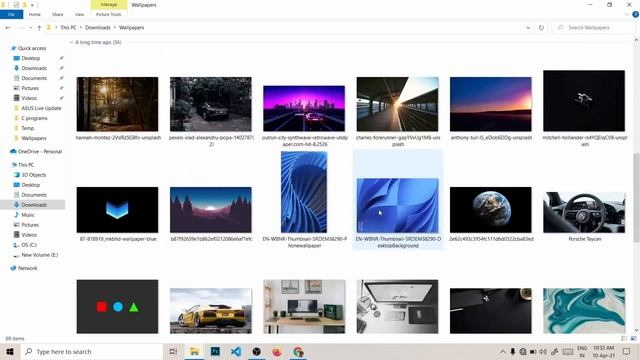Image resolution: width=640 pixels, height=360 pixels.
Task: Expand the address bar history dropdown
Action: (x=528, y=27)
